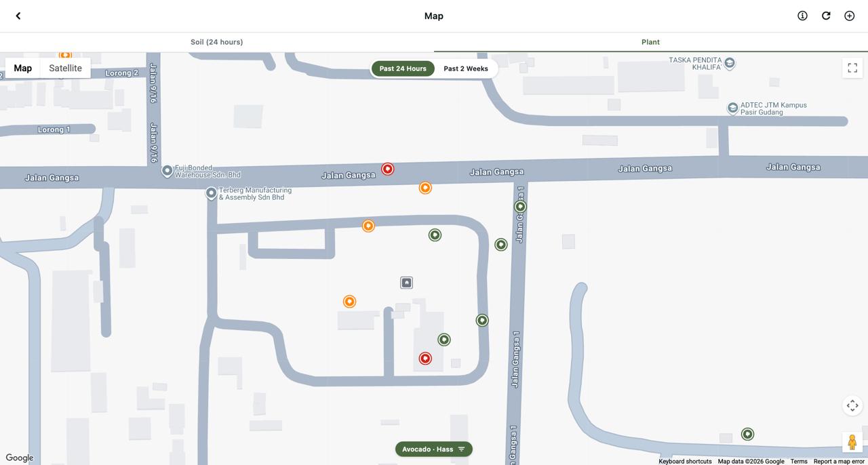Screen dimensions: 868x465
Task: Click the green marker near bottom right
Action: [x=747, y=434]
